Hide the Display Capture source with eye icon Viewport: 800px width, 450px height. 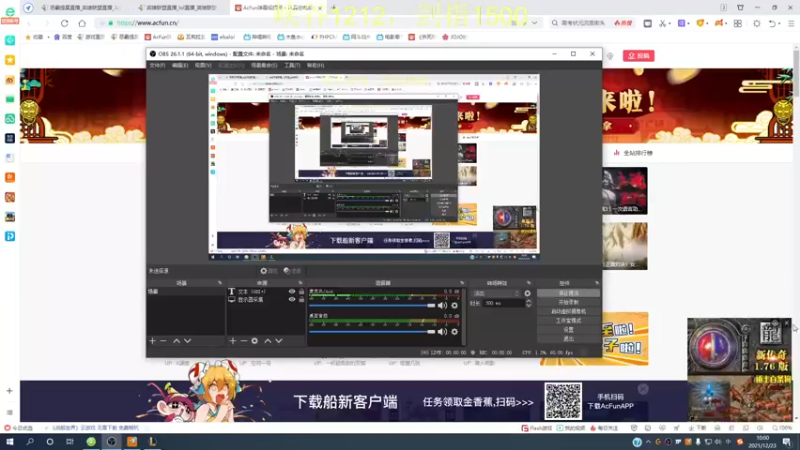click(x=292, y=299)
